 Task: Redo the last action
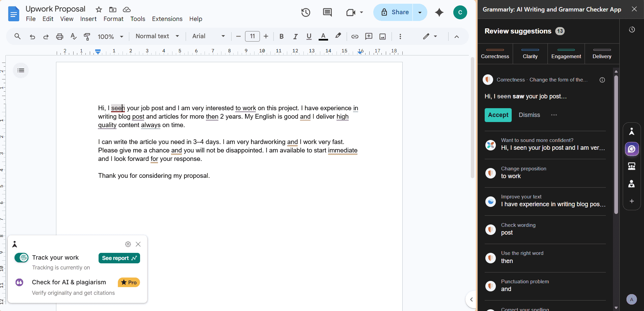click(x=46, y=37)
